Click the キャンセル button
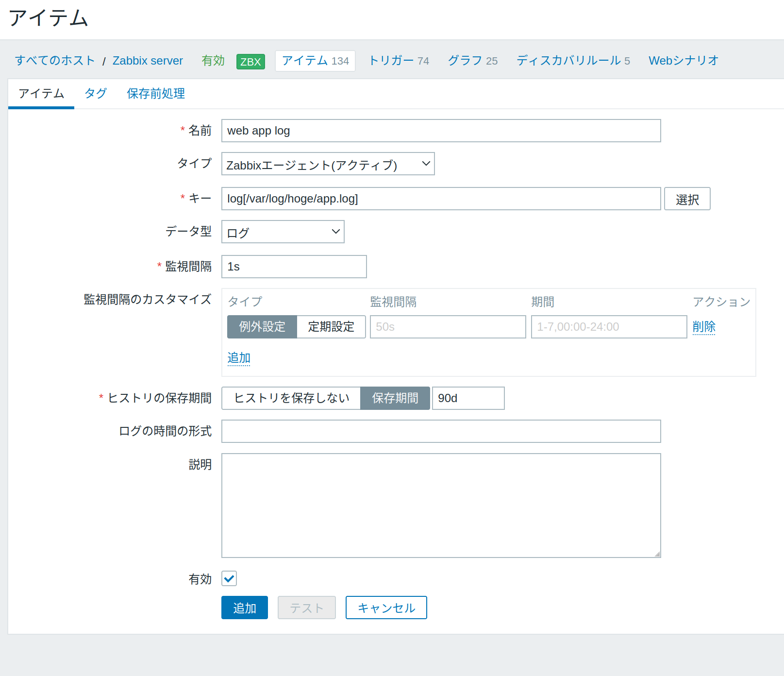784x676 pixels. tap(385, 607)
